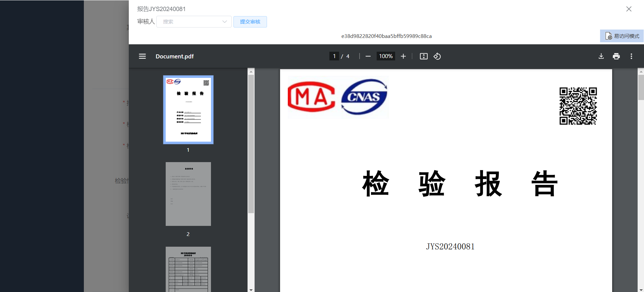The height and width of the screenshot is (292, 644).
Task: Jump to page 2 thumbnail
Action: [188, 194]
